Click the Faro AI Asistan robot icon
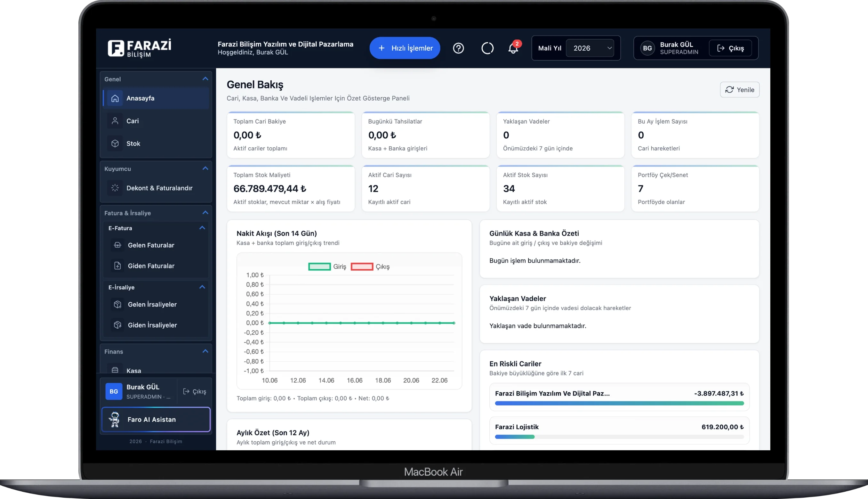The height and width of the screenshot is (499, 868). pyautogui.click(x=114, y=420)
